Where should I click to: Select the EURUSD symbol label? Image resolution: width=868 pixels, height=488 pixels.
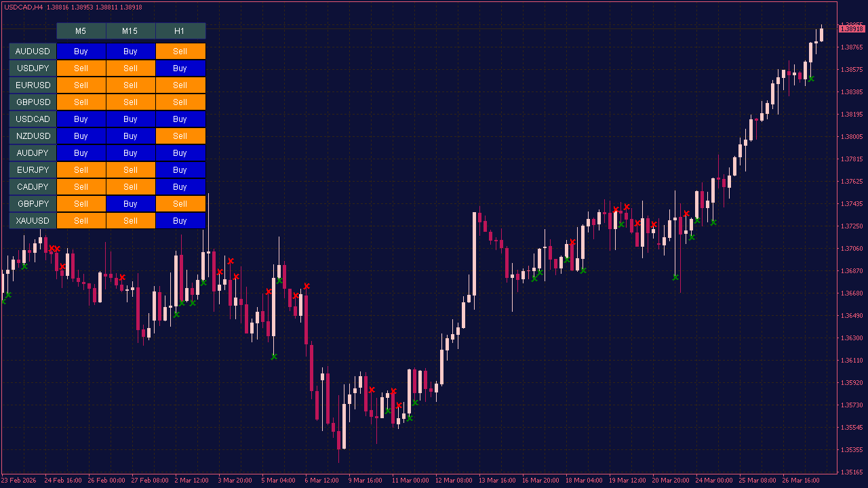click(33, 85)
